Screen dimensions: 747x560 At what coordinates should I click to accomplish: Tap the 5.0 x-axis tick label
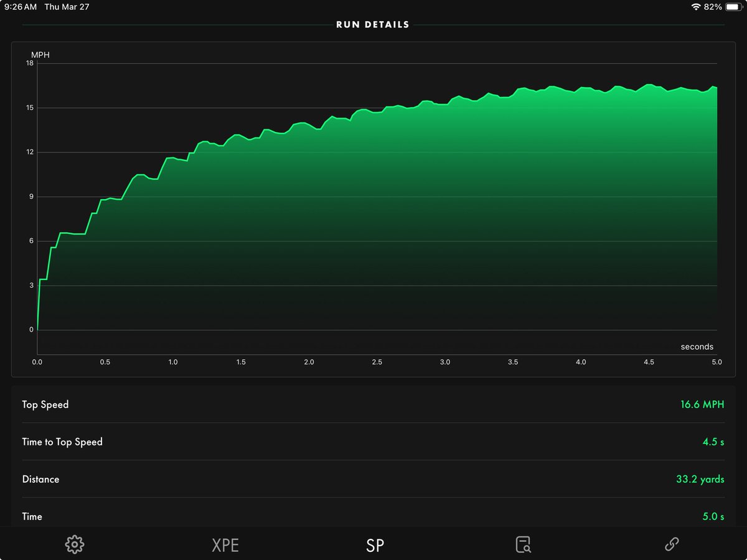716,362
